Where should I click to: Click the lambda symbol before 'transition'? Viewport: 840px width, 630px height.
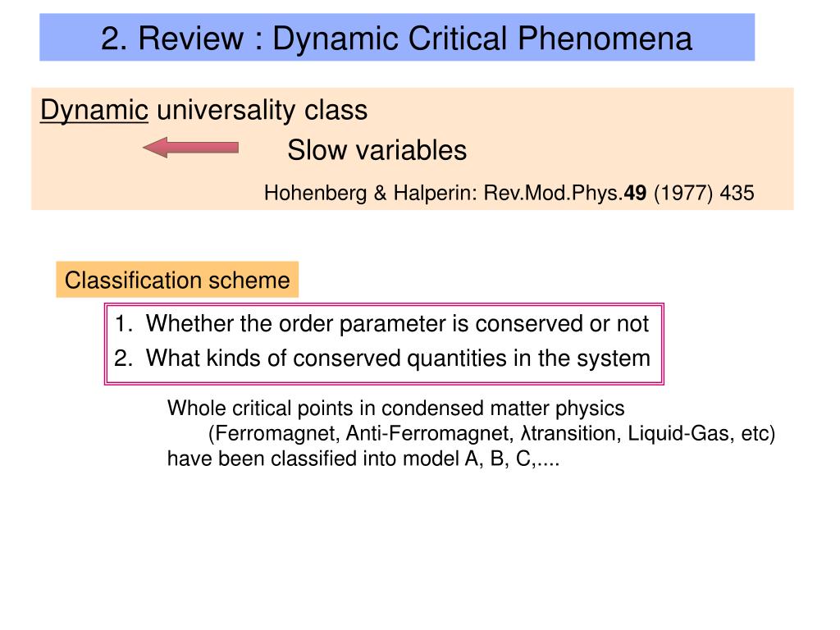tap(526, 433)
